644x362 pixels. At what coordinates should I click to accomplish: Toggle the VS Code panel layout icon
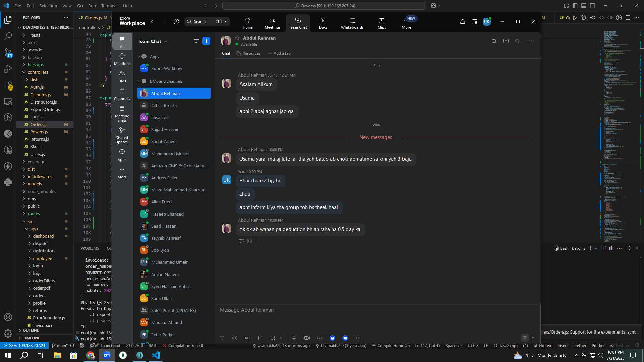584,6
